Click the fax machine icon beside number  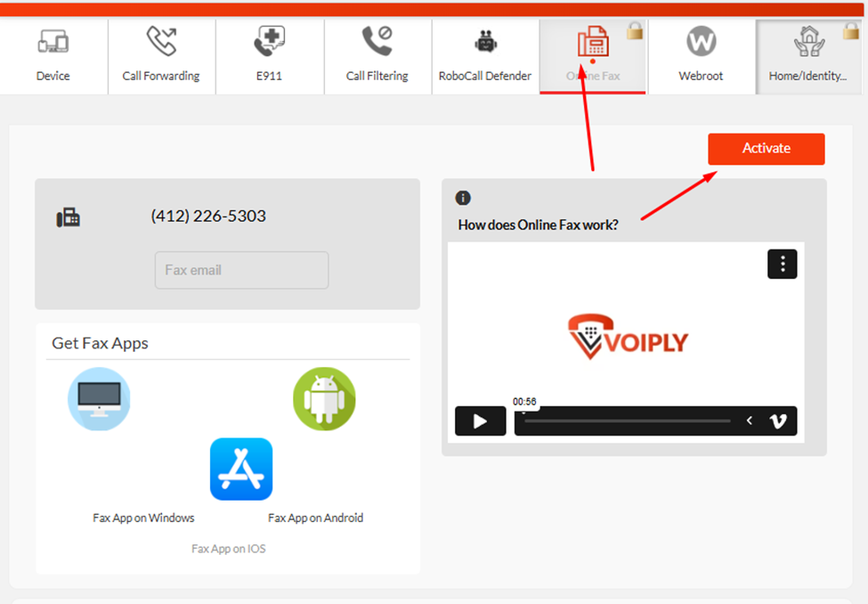(68, 217)
